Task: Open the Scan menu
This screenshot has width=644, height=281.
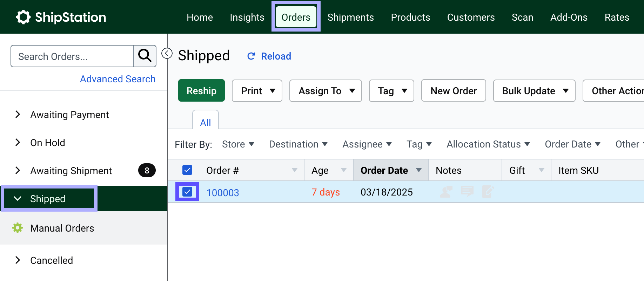Action: (522, 17)
